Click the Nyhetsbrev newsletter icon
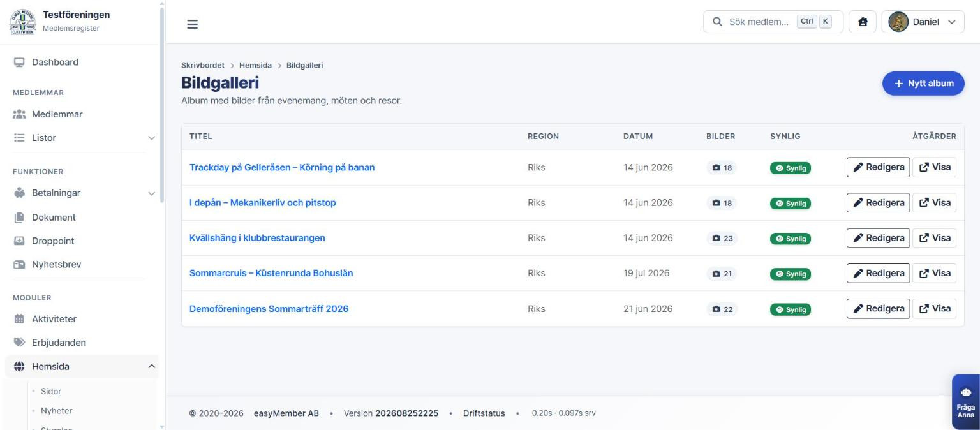Image resolution: width=980 pixels, height=430 pixels. coord(19,265)
